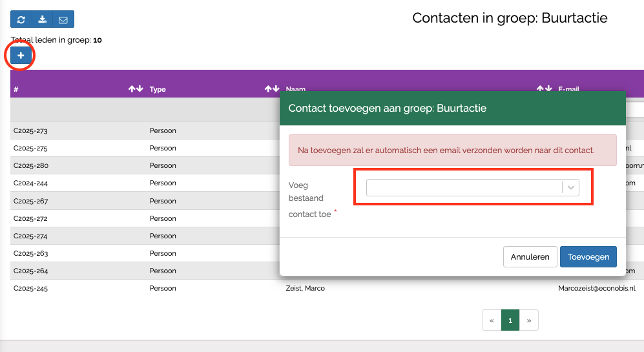644x352 pixels.
Task: Select page 1 in pagination
Action: [x=510, y=320]
